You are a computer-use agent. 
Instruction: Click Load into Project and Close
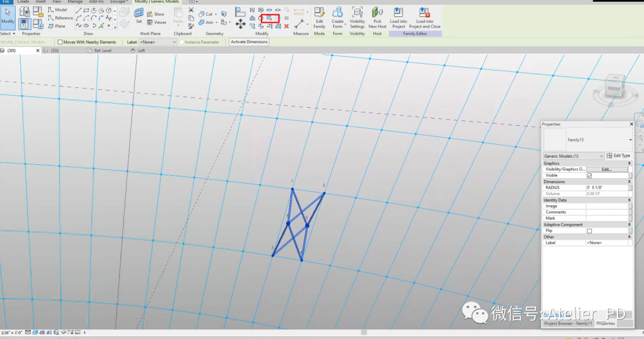pyautogui.click(x=425, y=18)
